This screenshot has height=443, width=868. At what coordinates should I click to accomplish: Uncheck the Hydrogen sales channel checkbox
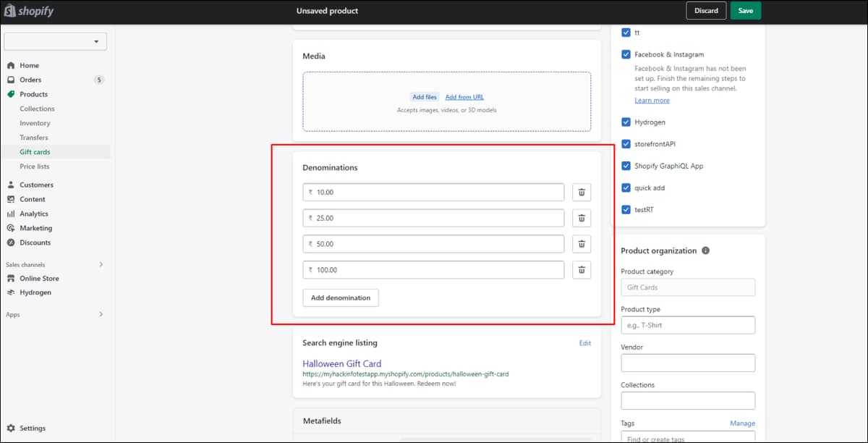(x=626, y=122)
